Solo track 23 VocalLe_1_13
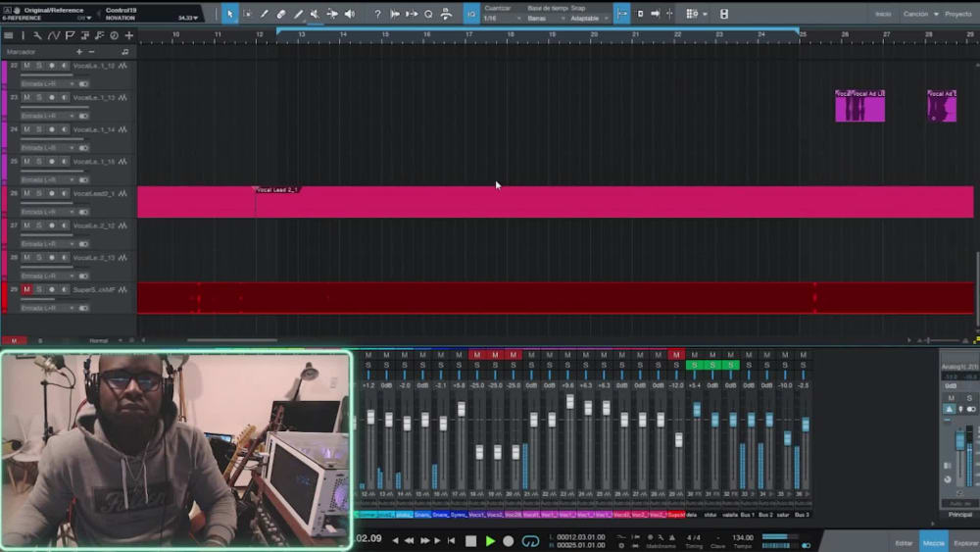Image resolution: width=980 pixels, height=552 pixels. (x=39, y=97)
